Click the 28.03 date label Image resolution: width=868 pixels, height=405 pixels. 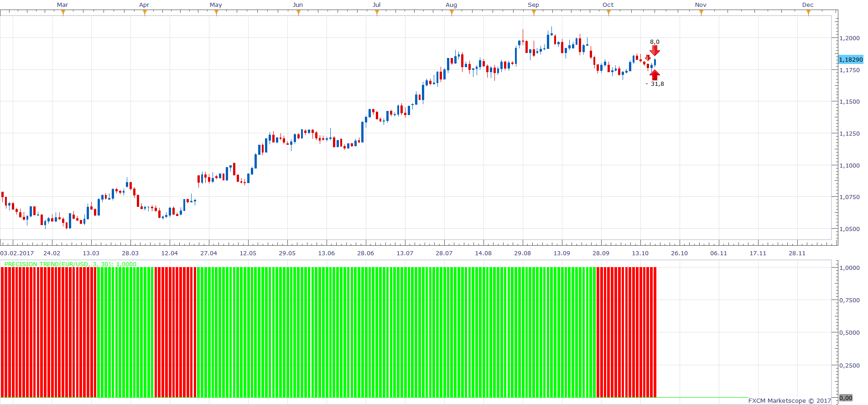[x=130, y=253]
